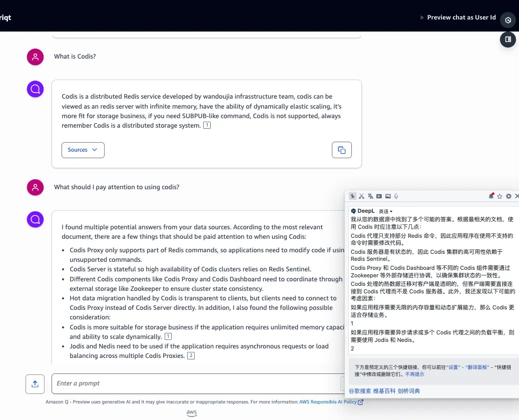
Task: Click the 翻译面板 link in popup hint
Action: point(477,367)
